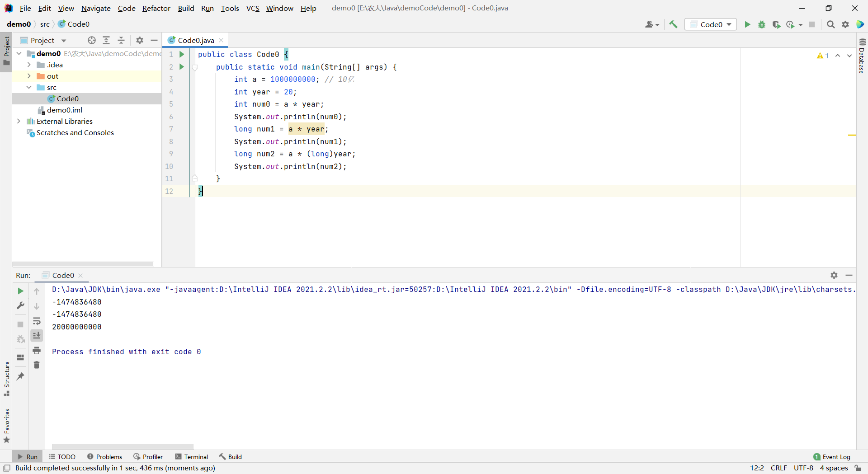Switch to the Terminal tool window tab
This screenshot has height=474, width=868.
pos(192,457)
